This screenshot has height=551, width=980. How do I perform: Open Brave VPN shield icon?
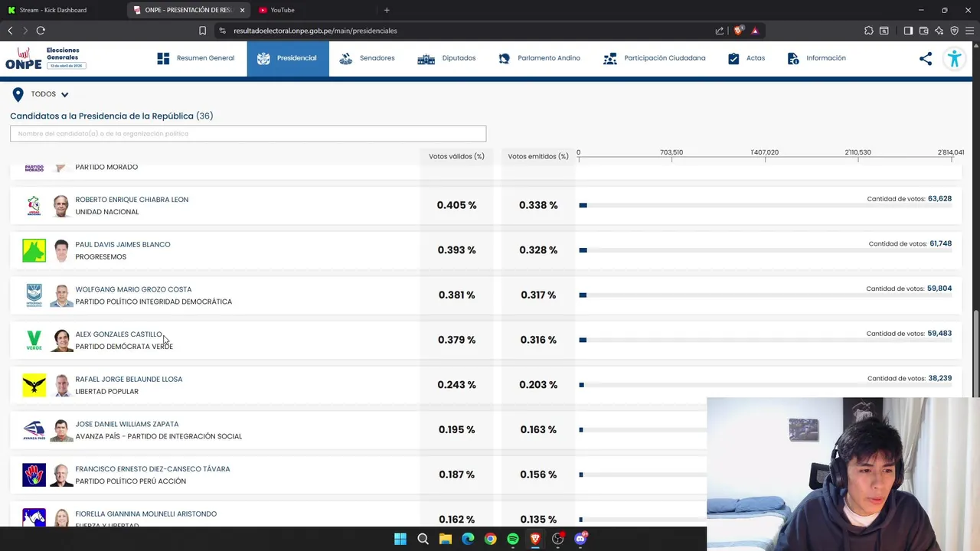click(955, 31)
